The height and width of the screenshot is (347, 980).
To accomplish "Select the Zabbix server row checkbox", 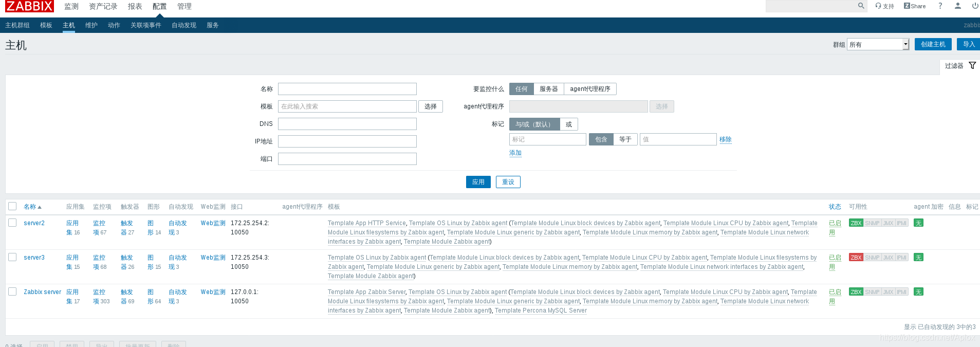I will point(12,291).
